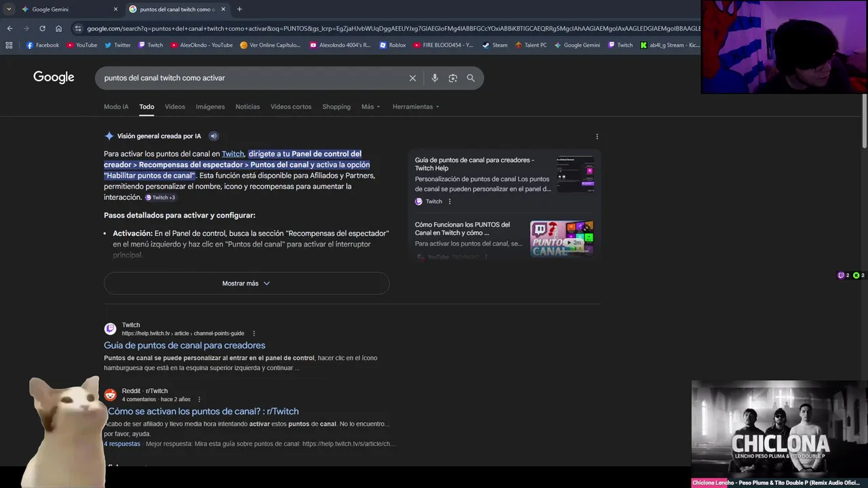Switch to Imágenes results
This screenshot has height=488, width=868.
pyautogui.click(x=210, y=106)
